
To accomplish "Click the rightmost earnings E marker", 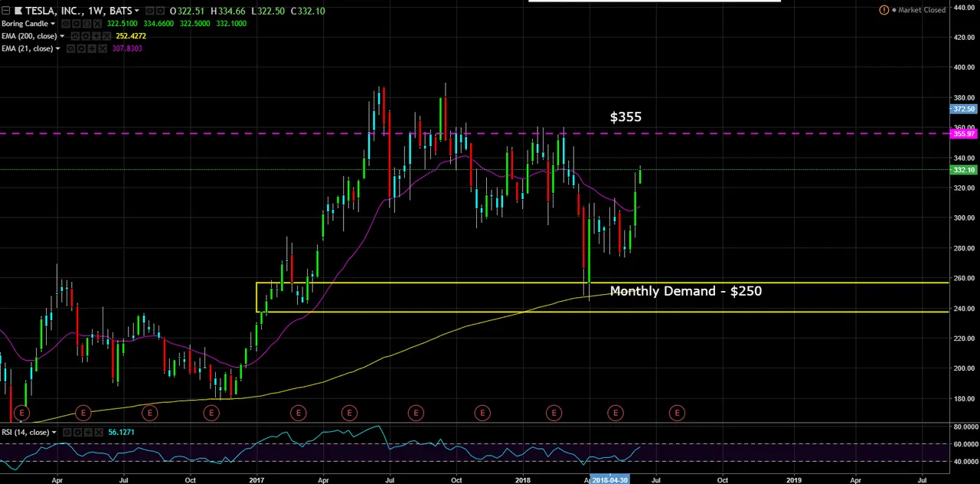I will pyautogui.click(x=677, y=414).
